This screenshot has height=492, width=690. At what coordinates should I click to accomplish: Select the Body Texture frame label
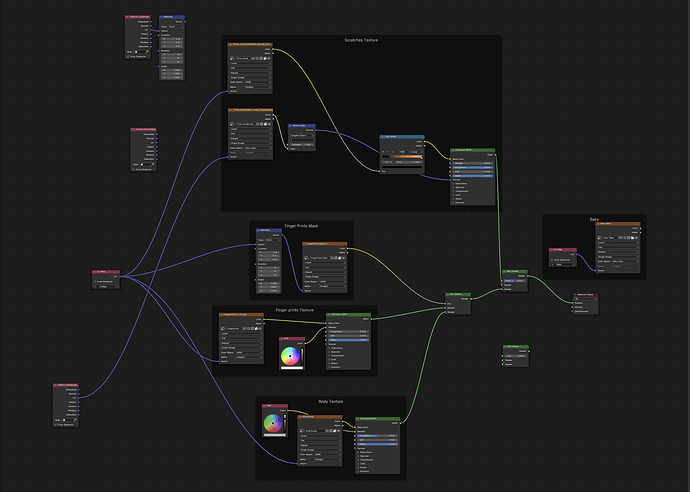330,401
